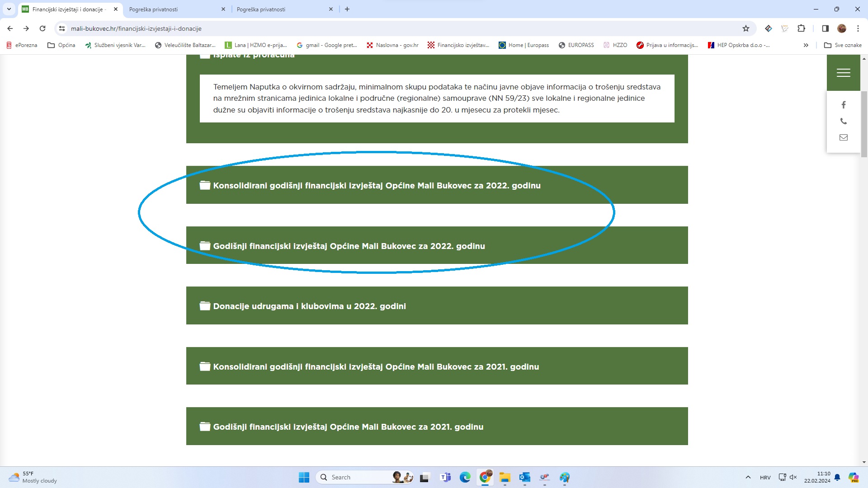Click the Facebook icon in sidebar
The height and width of the screenshot is (488, 868).
click(843, 105)
